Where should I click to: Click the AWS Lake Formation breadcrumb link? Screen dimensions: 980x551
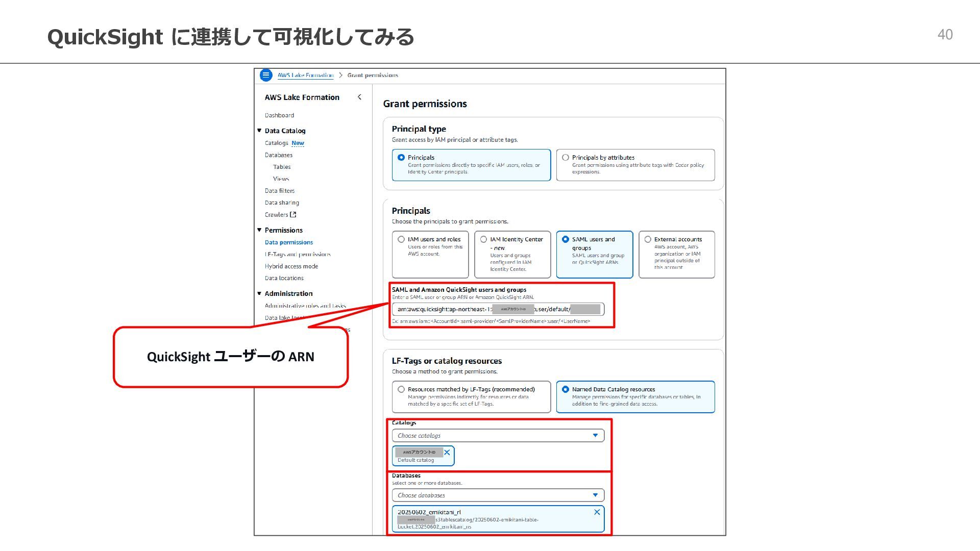[x=305, y=76]
